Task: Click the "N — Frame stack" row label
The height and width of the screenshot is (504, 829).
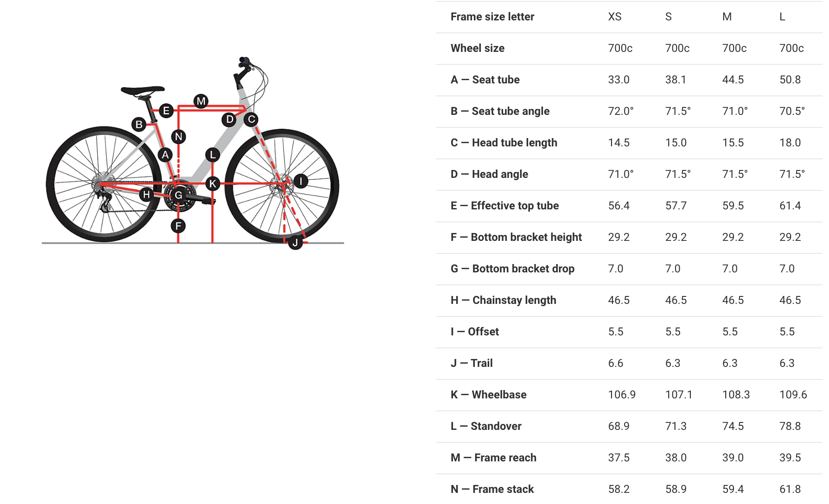Action: [492, 489]
